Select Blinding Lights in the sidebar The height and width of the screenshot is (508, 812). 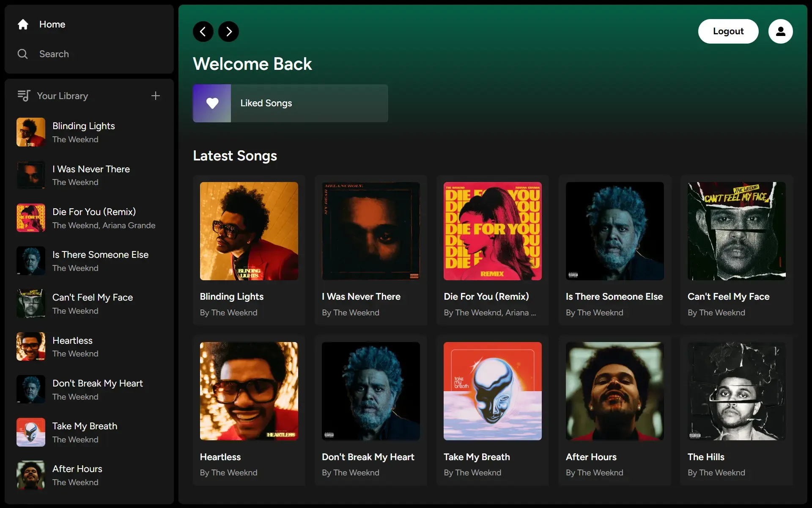83,132
